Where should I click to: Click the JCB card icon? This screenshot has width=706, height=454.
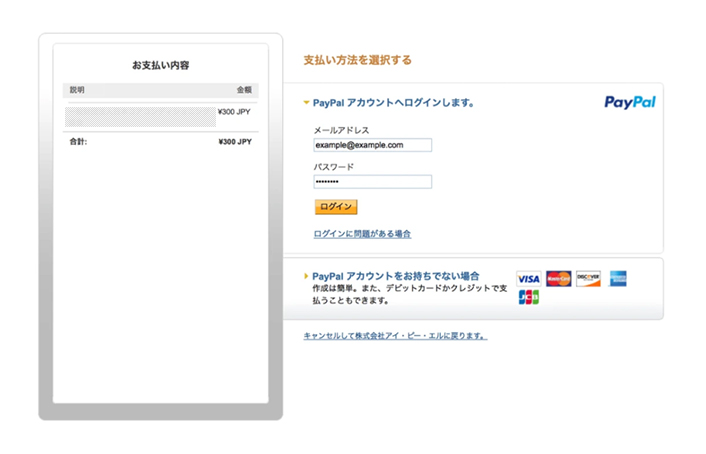pos(529,297)
